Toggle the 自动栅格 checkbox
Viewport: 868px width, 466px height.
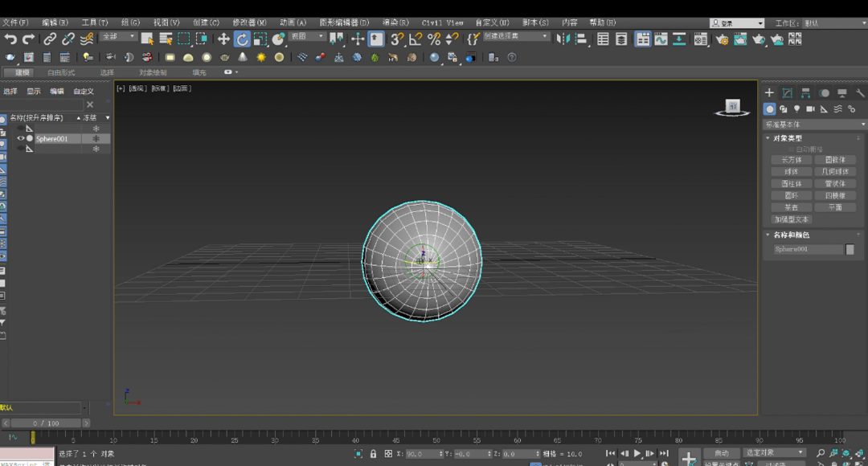coord(791,149)
